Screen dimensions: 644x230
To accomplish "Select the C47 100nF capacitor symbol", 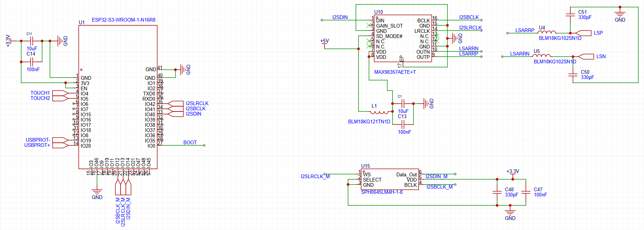I will click(x=526, y=192).
